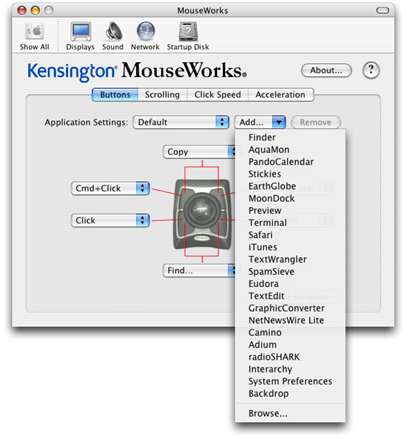This screenshot has width=420, height=439.
Task: Switch to the Buttons tab
Action: click(x=115, y=95)
